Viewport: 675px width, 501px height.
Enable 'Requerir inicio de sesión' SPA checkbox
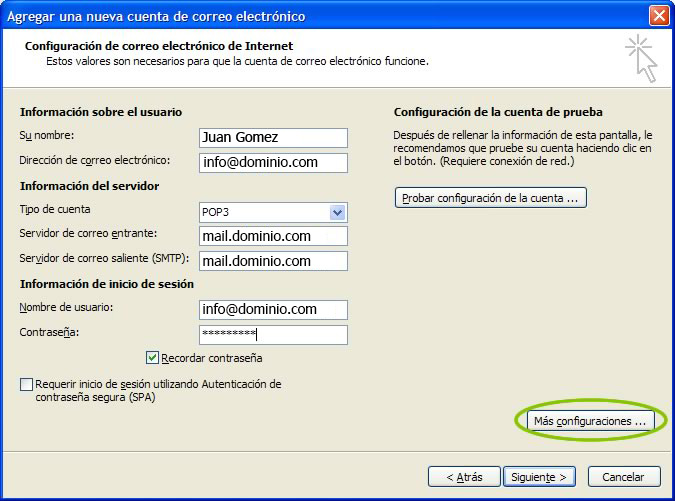[26, 384]
